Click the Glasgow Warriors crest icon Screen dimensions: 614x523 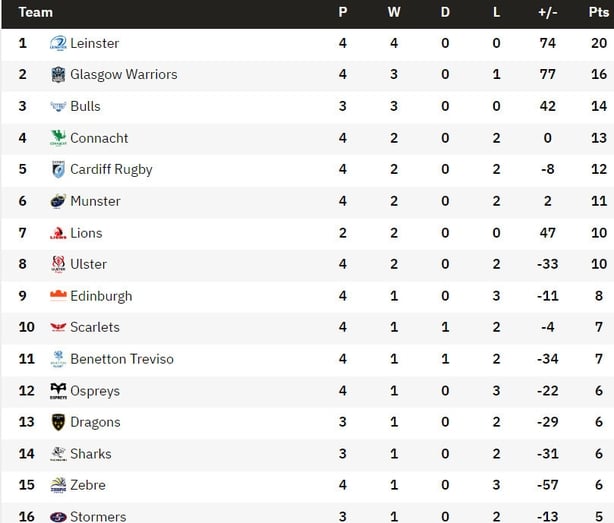(58, 74)
